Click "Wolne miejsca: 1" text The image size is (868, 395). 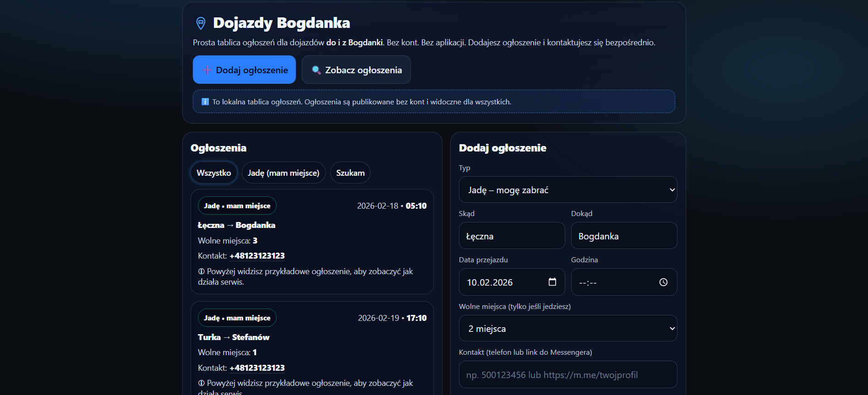pyautogui.click(x=227, y=352)
